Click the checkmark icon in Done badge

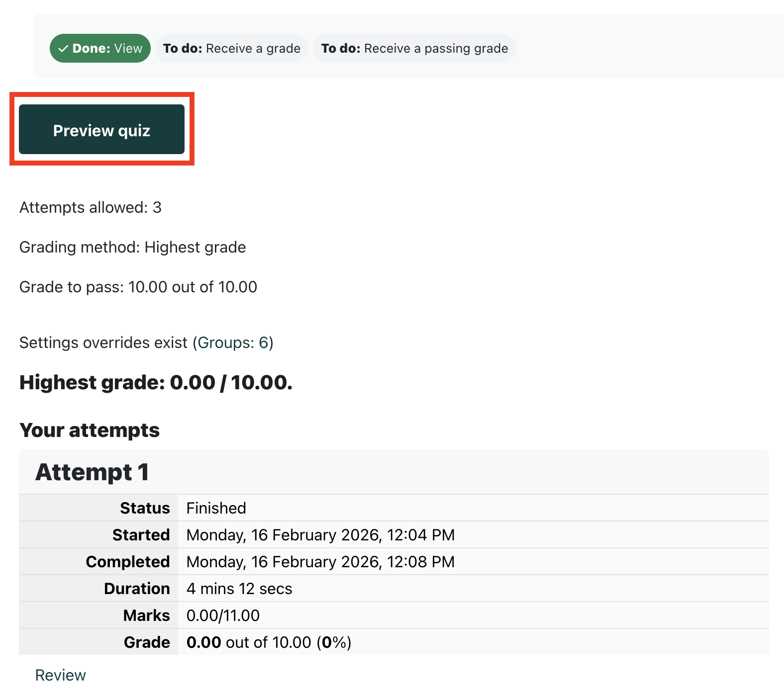[63, 49]
